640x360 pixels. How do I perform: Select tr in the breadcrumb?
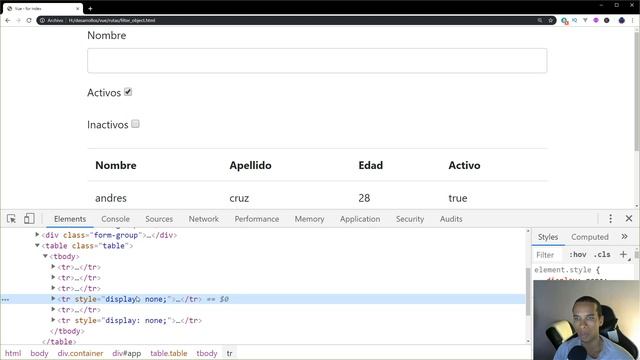click(229, 353)
